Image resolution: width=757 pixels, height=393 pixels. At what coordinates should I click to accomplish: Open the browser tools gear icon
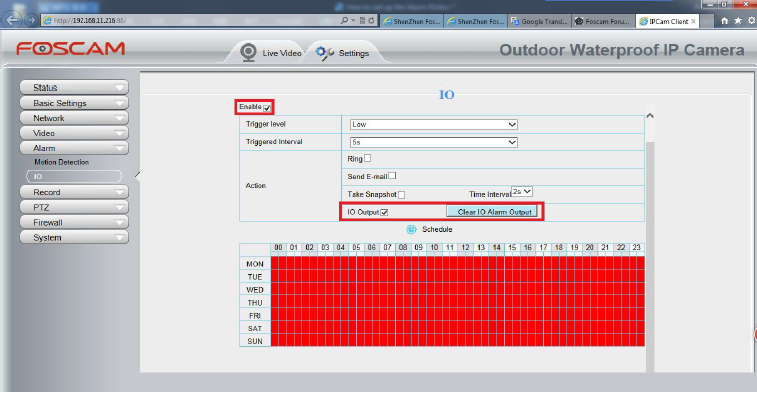click(752, 21)
